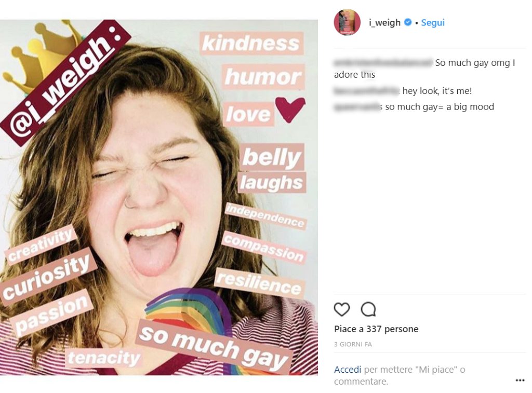Follow the account via Segui
The height and width of the screenshot is (393, 532).
click(x=433, y=22)
